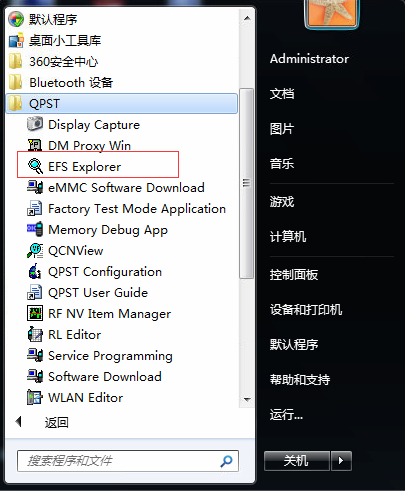Open Display Capture
This screenshot has height=491, width=405.
pyautogui.click(x=94, y=125)
